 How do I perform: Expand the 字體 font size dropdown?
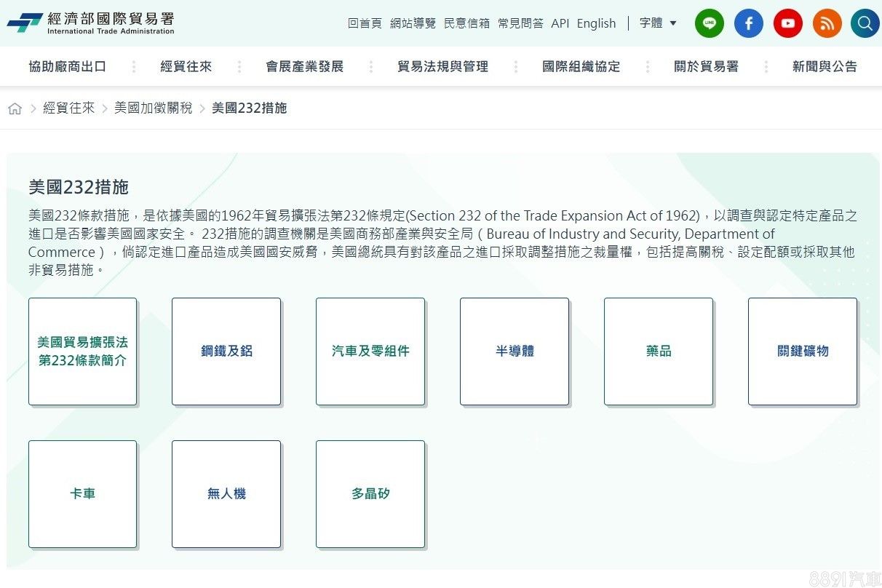coord(658,23)
